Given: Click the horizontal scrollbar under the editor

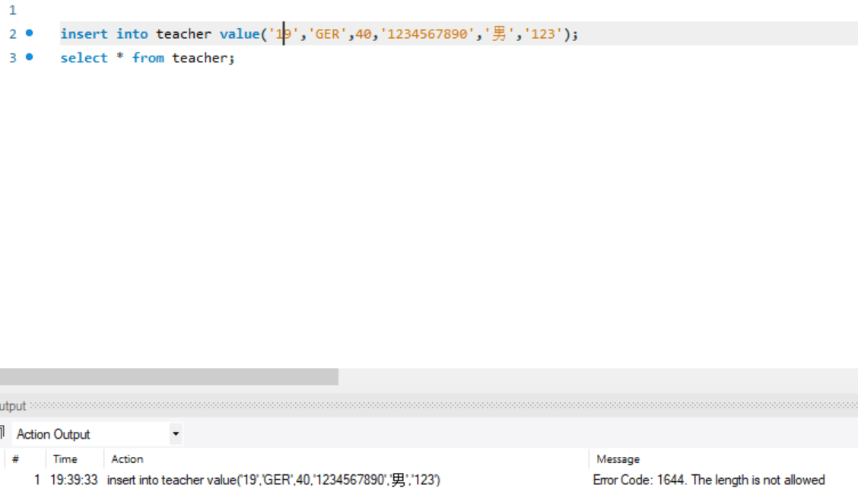Looking at the screenshot, I should tap(169, 376).
